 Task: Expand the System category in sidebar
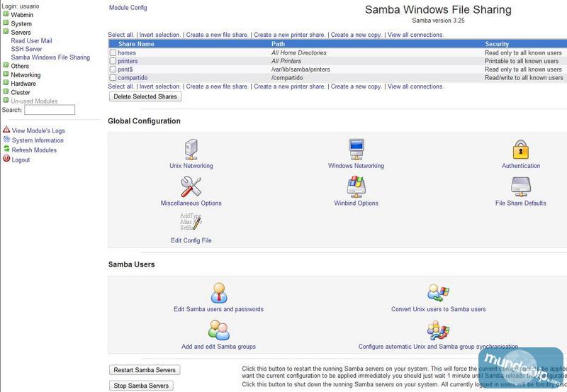tap(6, 23)
